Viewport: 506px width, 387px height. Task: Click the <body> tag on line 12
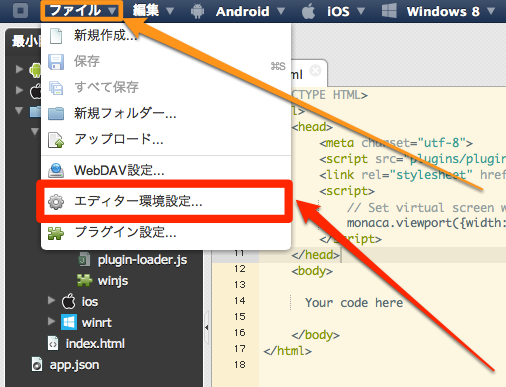click(312, 271)
